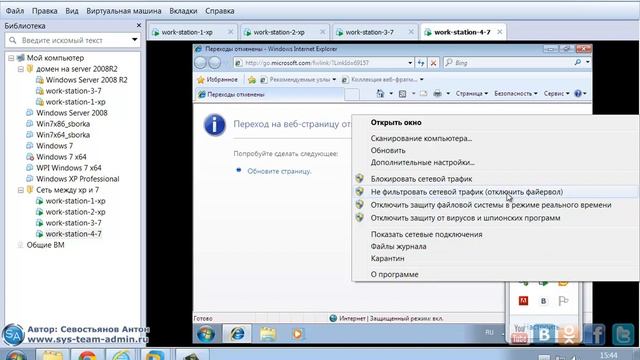The image size is (640, 360).
Task: Collapse the домен на server 2008R2 folder
Action: [x=20, y=69]
